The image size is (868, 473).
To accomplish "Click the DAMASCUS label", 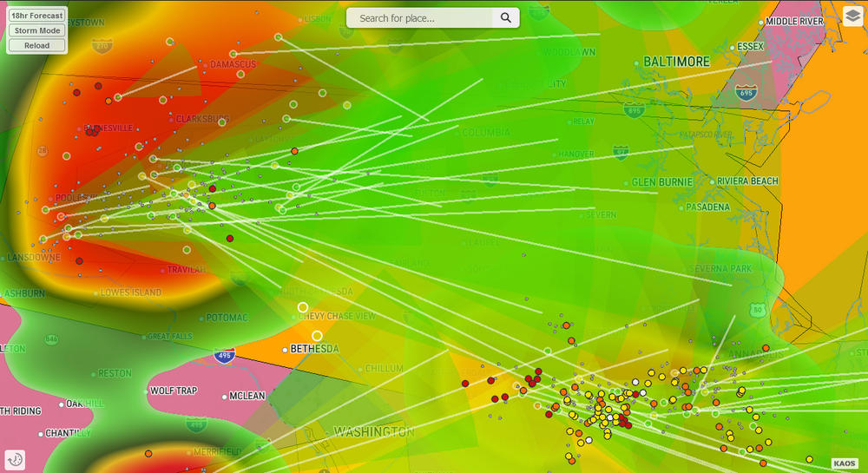I will [x=233, y=64].
